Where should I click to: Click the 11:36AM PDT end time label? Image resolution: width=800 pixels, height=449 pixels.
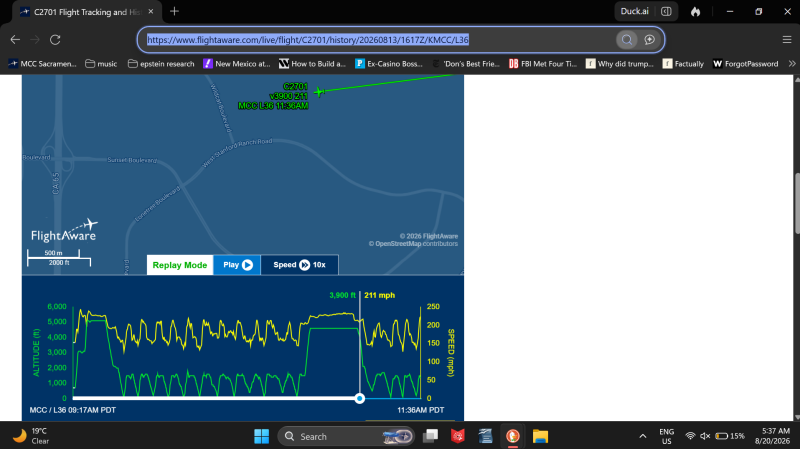point(420,410)
